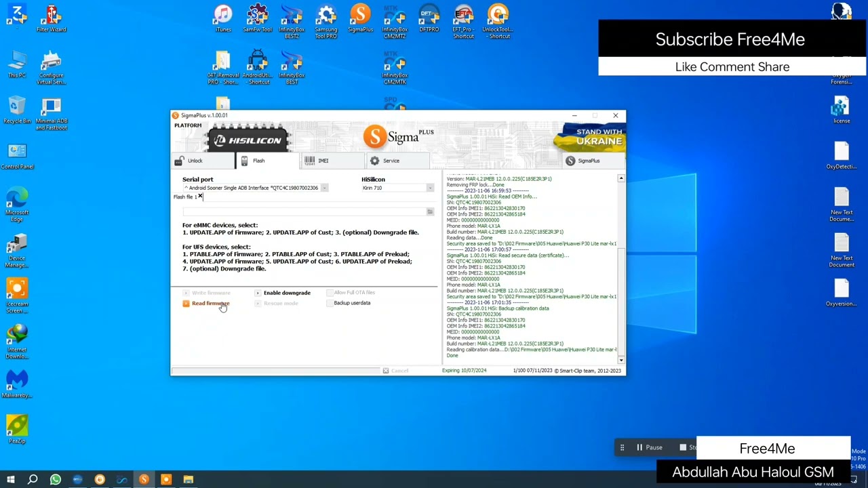
Task: Open the InfinityBox CM2MT2 desktop icon
Action: click(395, 22)
